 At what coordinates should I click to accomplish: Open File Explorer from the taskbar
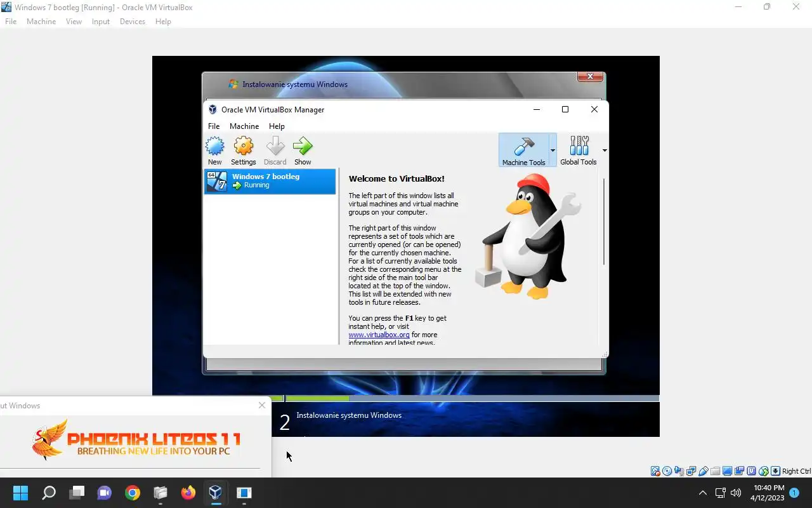[x=160, y=493]
